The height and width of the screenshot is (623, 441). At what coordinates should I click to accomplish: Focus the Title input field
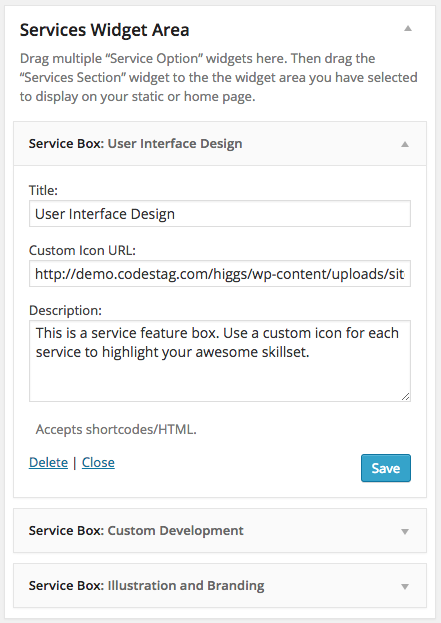tap(220, 214)
